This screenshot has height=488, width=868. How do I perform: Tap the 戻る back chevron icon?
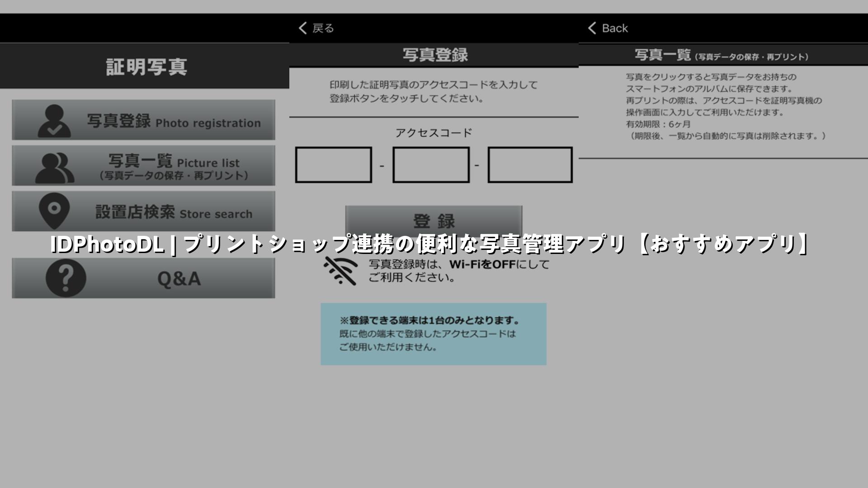pos(303,28)
